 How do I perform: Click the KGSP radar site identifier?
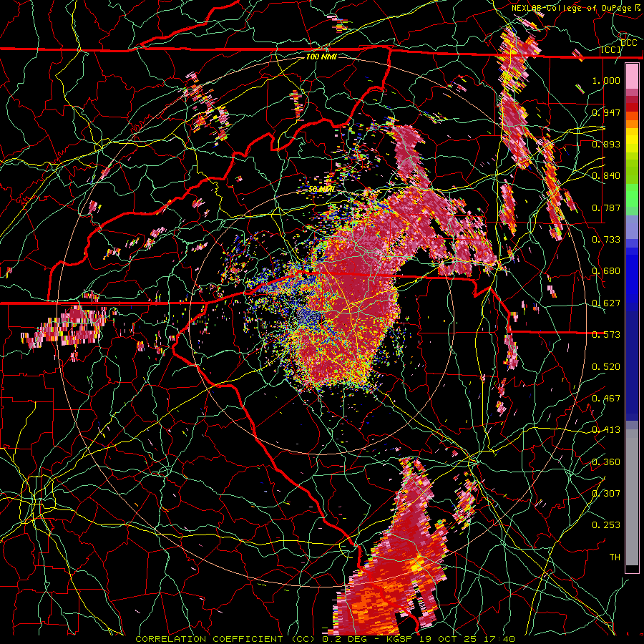click(401, 639)
